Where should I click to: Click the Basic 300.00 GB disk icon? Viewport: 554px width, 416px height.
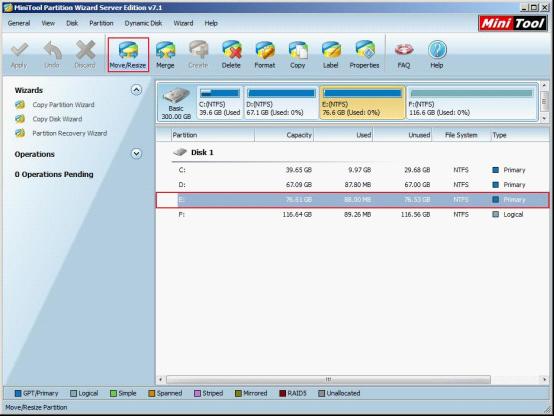(176, 95)
